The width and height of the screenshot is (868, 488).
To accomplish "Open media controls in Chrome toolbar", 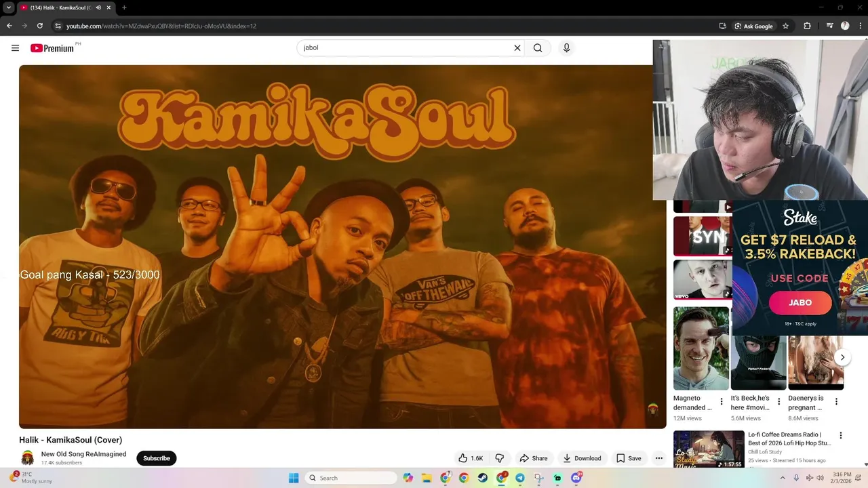I will click(x=829, y=26).
